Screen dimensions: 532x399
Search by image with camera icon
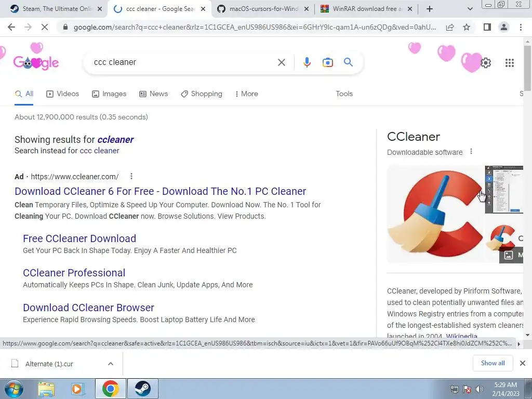pyautogui.click(x=327, y=62)
